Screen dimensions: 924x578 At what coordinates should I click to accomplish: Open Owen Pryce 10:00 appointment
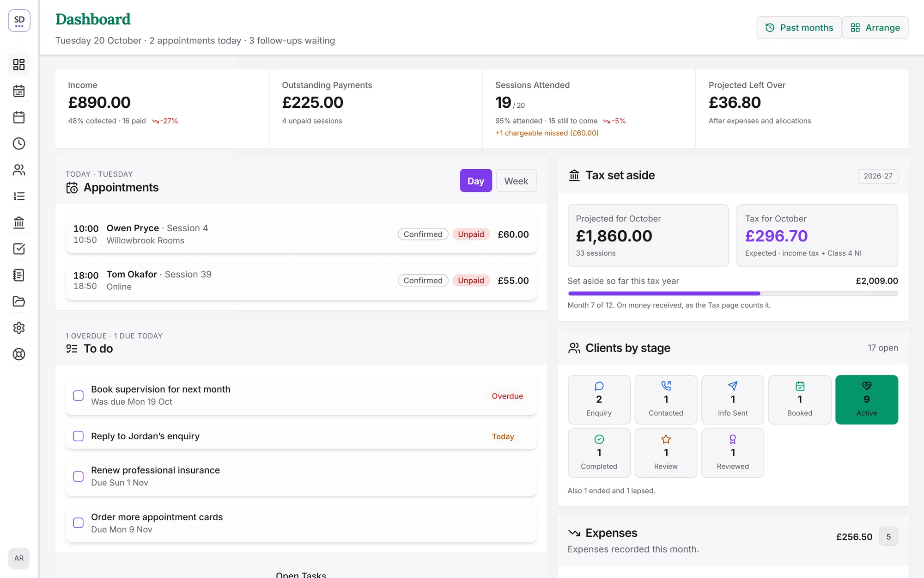301,234
